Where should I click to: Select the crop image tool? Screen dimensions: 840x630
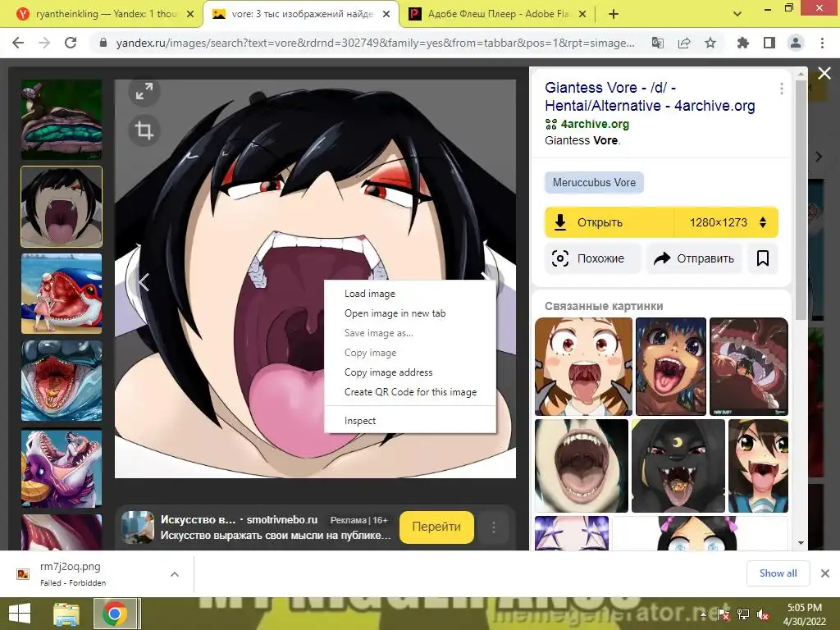pyautogui.click(x=144, y=130)
